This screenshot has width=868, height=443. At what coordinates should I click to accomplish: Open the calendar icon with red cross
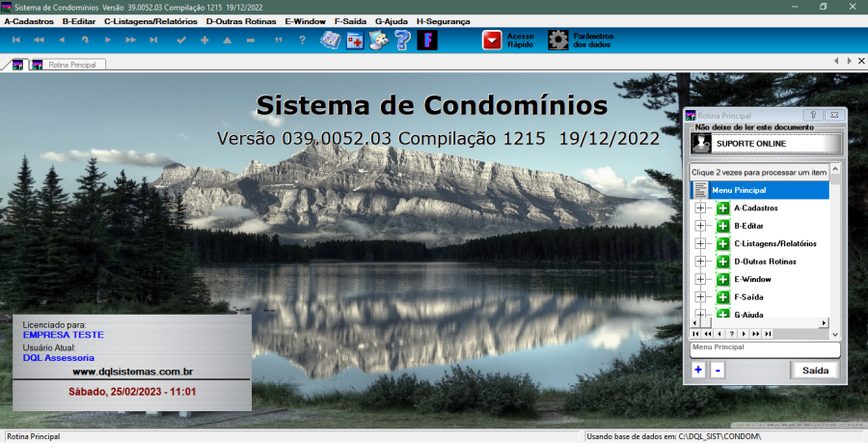355,41
